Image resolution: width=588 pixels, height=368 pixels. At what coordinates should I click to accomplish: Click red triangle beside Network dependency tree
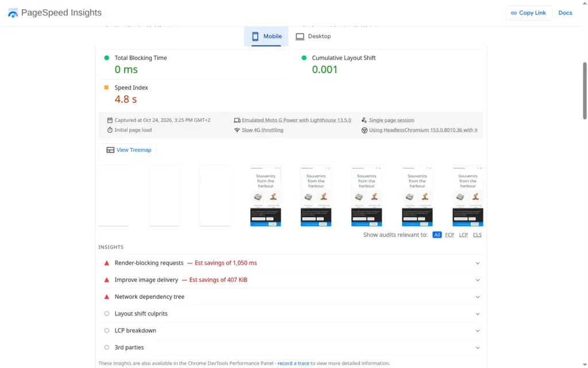[x=106, y=297]
